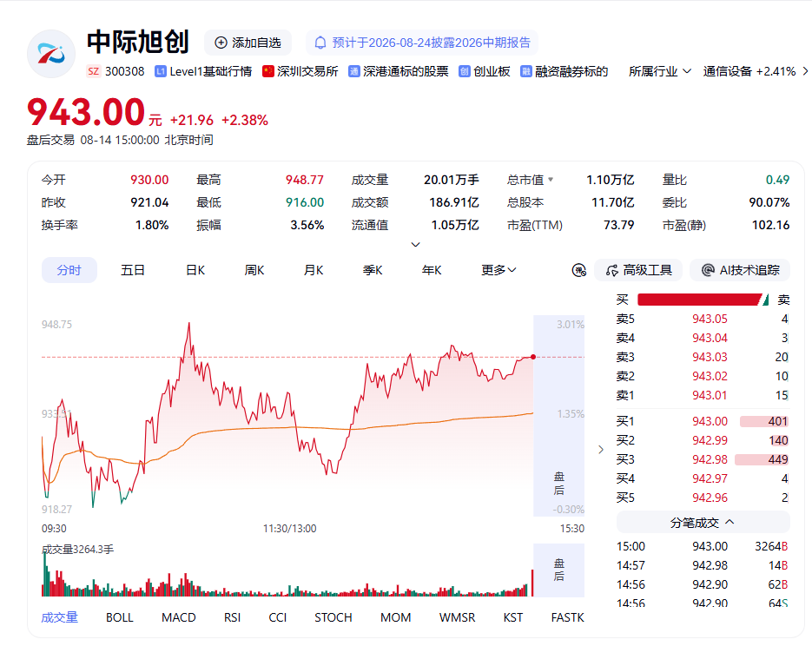Switch to the 日K chart tab
This screenshot has width=812, height=646.
point(195,270)
